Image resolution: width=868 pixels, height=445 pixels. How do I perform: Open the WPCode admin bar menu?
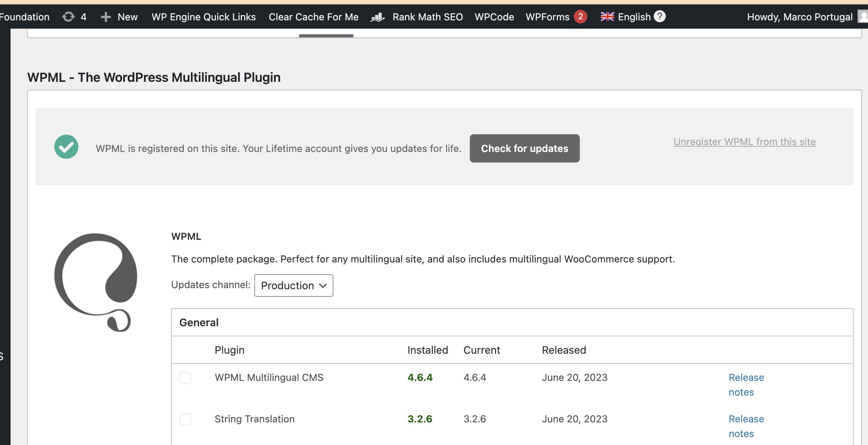coord(494,17)
